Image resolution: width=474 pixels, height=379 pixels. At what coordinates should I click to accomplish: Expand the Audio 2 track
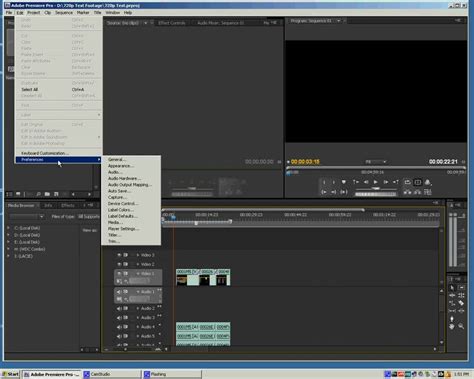click(x=138, y=309)
